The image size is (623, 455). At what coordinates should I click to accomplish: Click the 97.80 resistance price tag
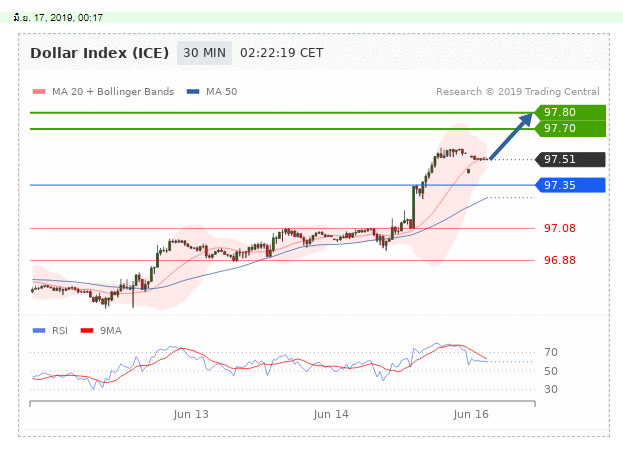(x=571, y=112)
